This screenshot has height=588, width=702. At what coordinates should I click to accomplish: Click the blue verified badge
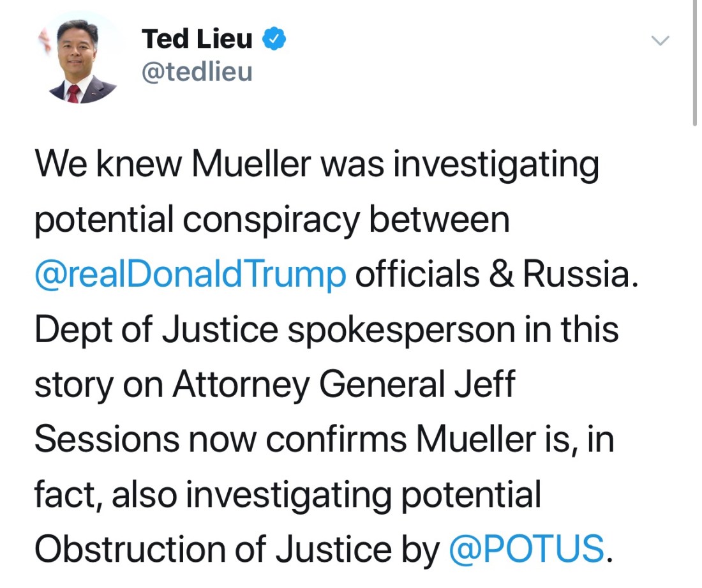coord(275,40)
